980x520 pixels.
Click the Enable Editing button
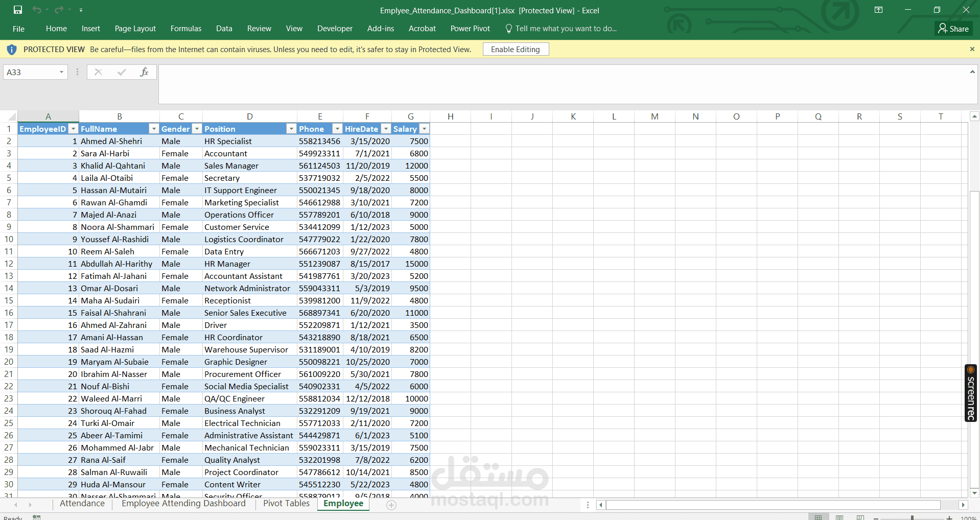pyautogui.click(x=516, y=49)
